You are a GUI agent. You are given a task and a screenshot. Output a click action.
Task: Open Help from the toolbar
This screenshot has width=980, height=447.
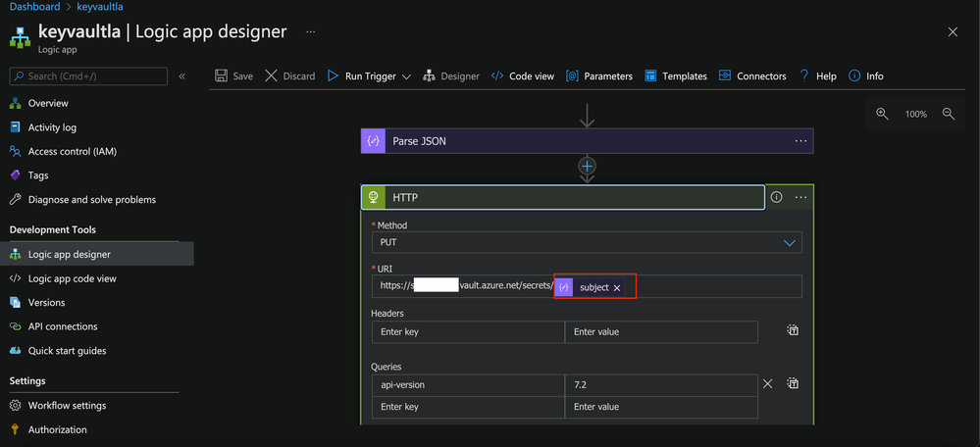[x=817, y=76]
